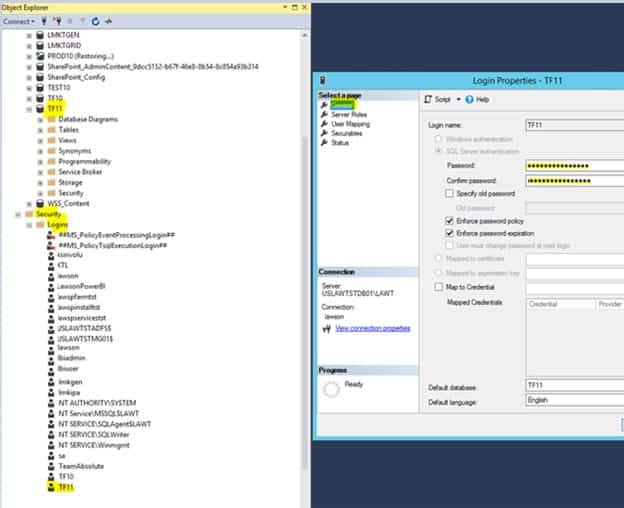Check Specify old password

pyautogui.click(x=449, y=193)
